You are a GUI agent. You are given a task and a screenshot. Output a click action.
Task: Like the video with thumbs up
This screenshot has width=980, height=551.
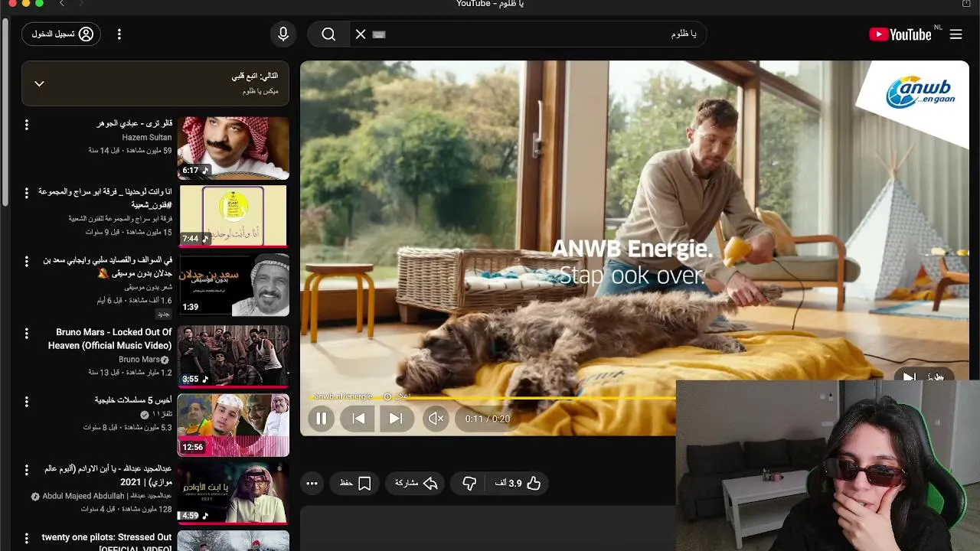click(518, 483)
